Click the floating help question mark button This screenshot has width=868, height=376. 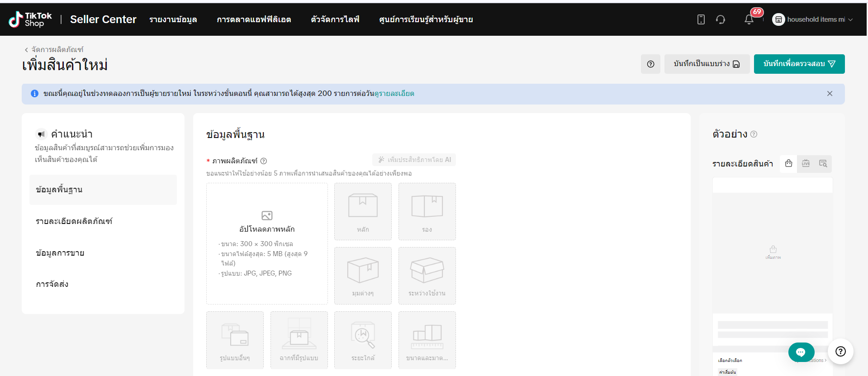840,352
